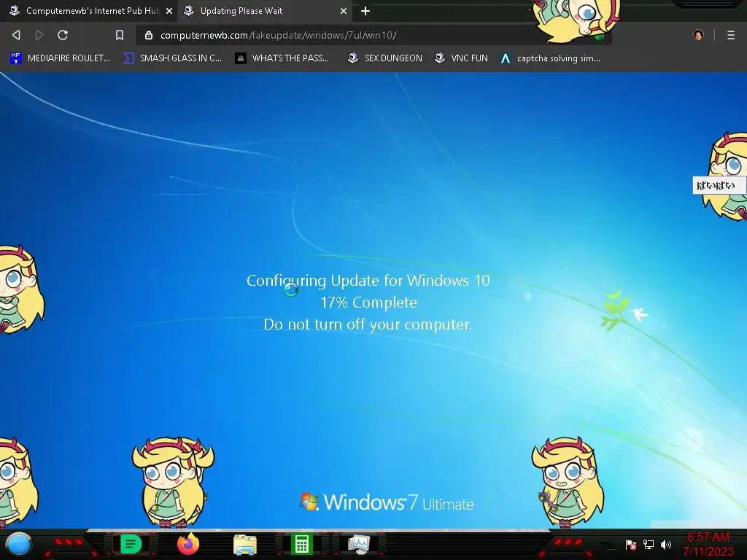
Task: Close the Updating Please Wait tab
Action: pos(344,10)
